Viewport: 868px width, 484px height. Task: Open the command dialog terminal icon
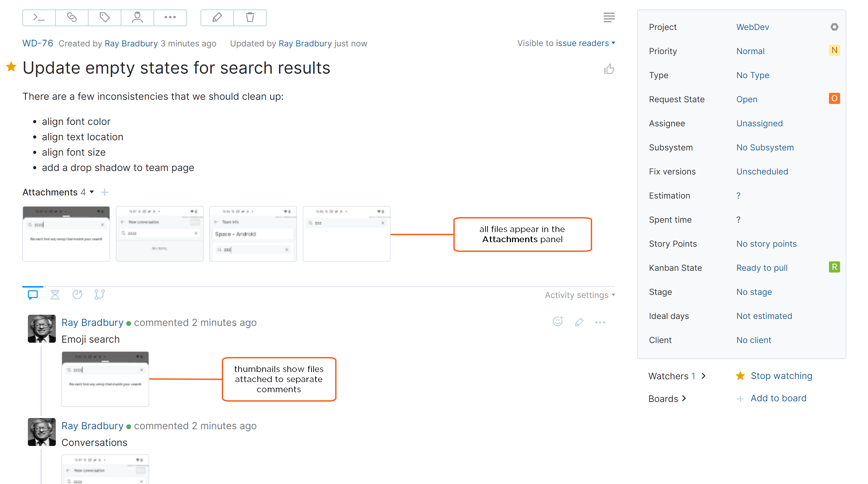[38, 17]
